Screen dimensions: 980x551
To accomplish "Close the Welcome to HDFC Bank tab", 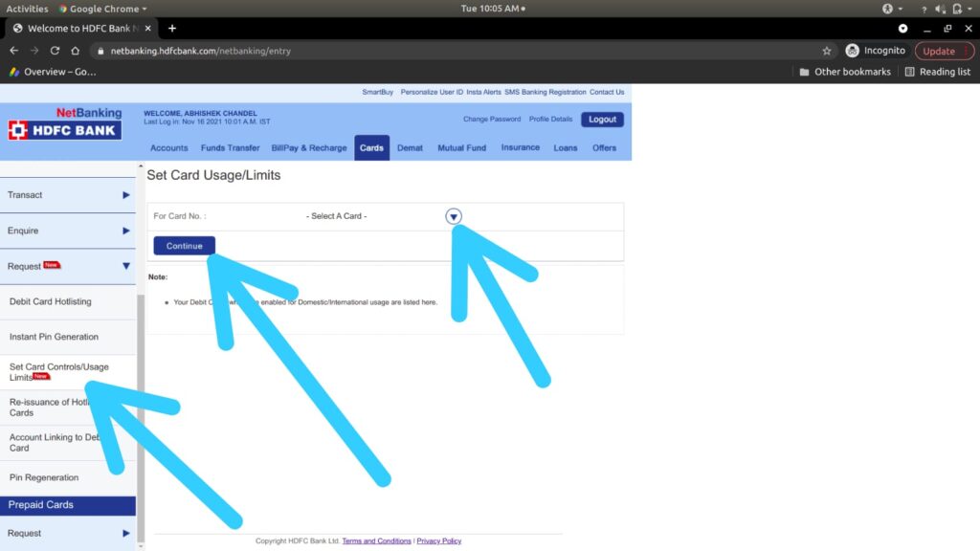I will pos(148,28).
